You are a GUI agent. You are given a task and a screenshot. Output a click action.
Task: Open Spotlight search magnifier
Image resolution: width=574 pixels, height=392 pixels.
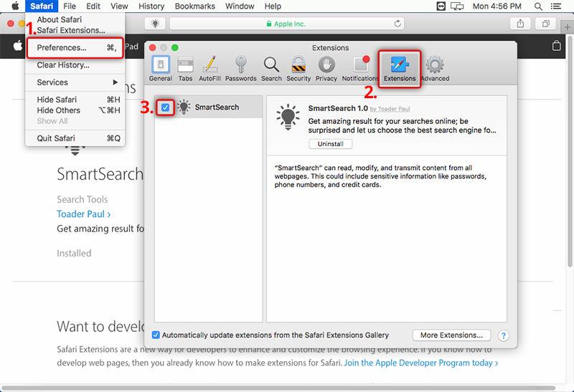[538, 6]
